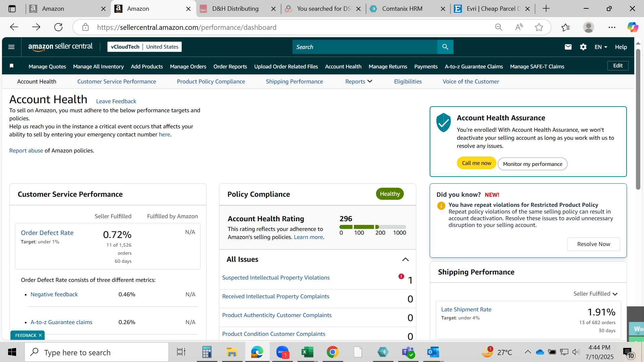Click the Resolve Now button
The width and height of the screenshot is (644, 362).
[x=593, y=244]
